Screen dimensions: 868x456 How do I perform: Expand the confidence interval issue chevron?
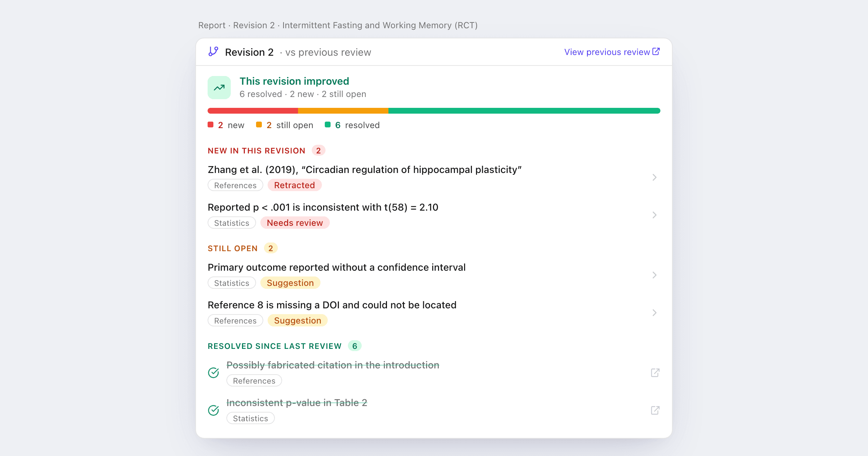(x=654, y=275)
